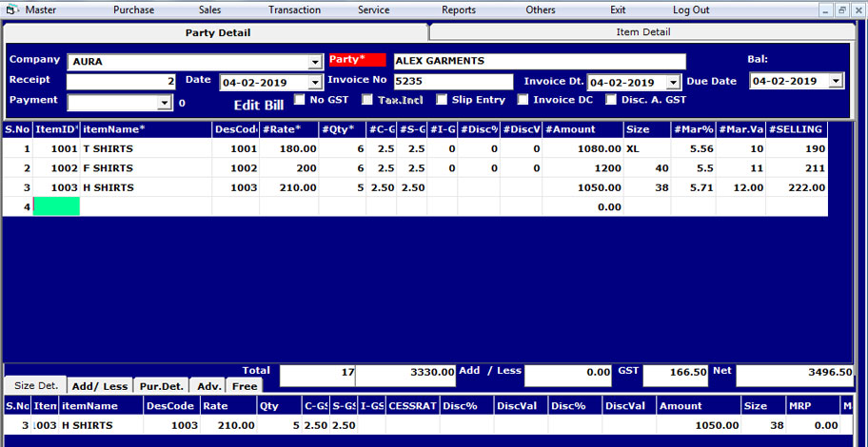This screenshot has height=447, width=868.
Task: Click the 1200 amount cell
Action: click(x=582, y=167)
